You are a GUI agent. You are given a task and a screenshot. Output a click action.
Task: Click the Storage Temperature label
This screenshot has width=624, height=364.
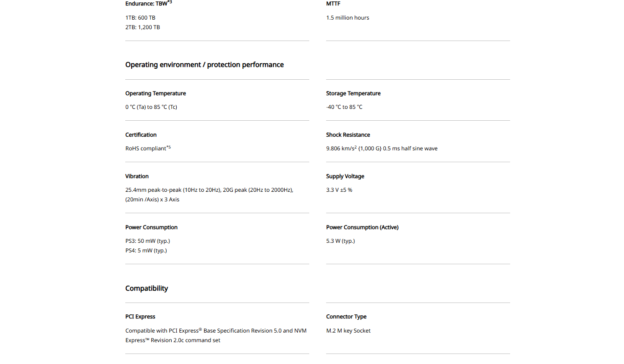[353, 93]
